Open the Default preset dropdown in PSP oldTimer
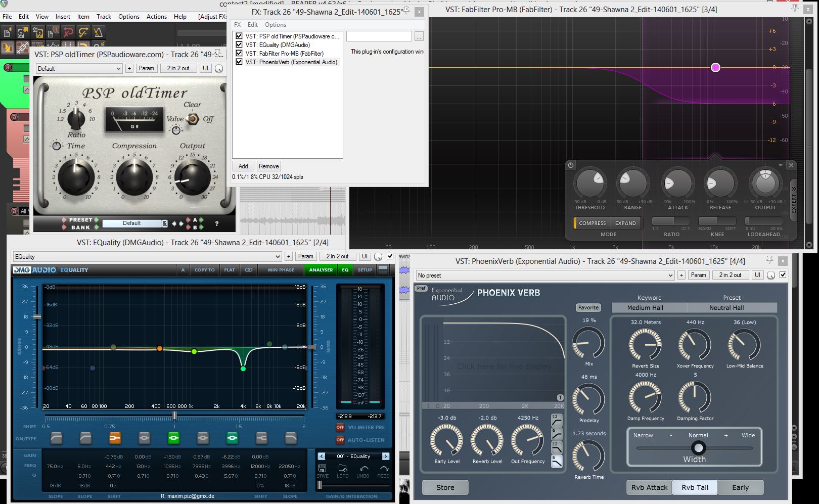819x504 pixels. [x=79, y=68]
